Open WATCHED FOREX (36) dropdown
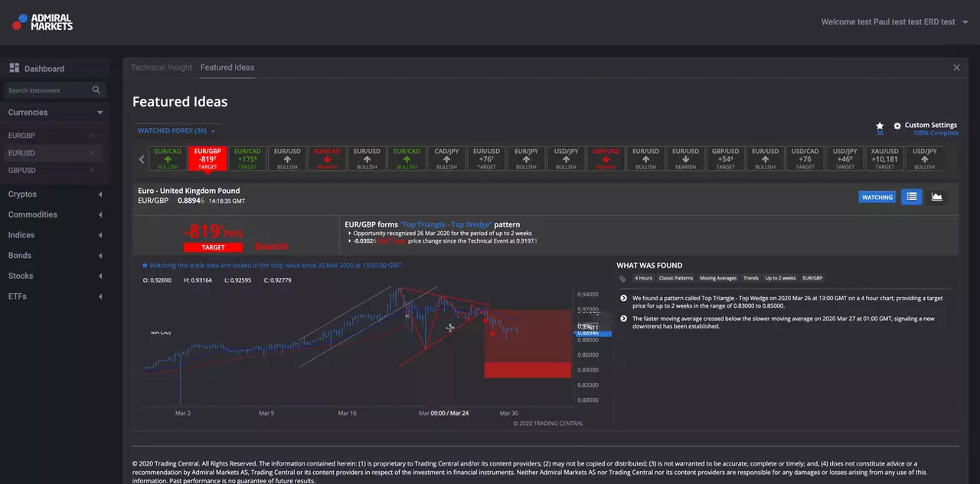980x484 pixels. [x=176, y=131]
